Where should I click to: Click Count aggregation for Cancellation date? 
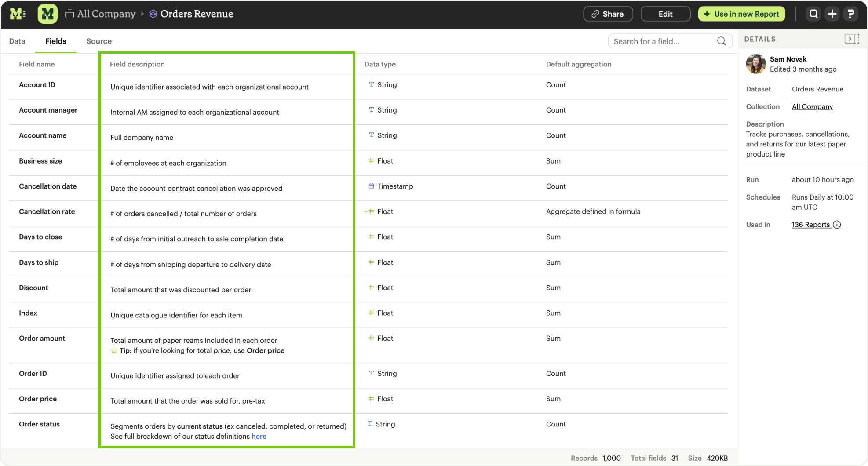coord(556,186)
